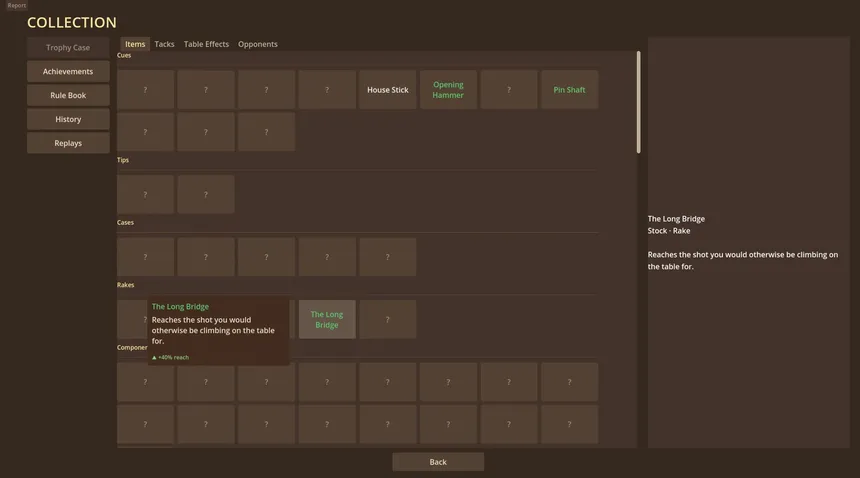Switch to the Items tab
Screen dimensions: 860x478
[135, 44]
